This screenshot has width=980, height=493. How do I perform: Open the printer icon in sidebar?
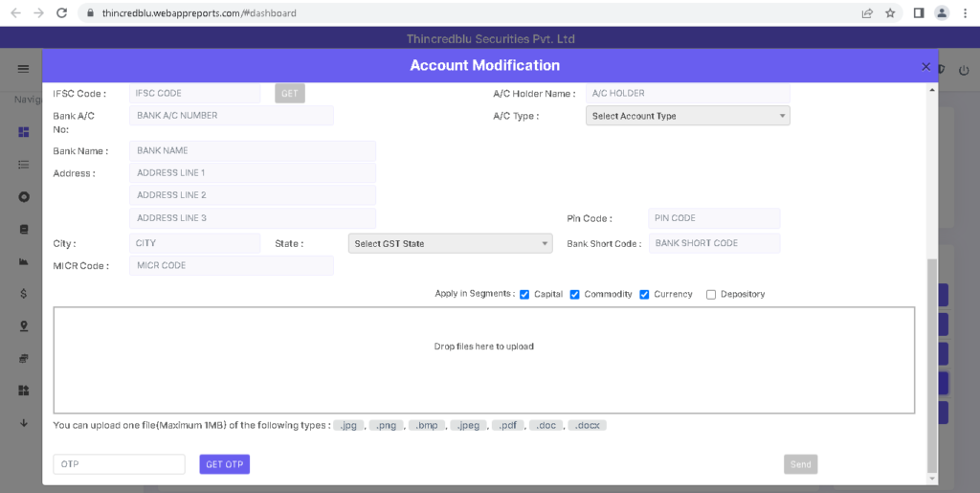pos(24,358)
